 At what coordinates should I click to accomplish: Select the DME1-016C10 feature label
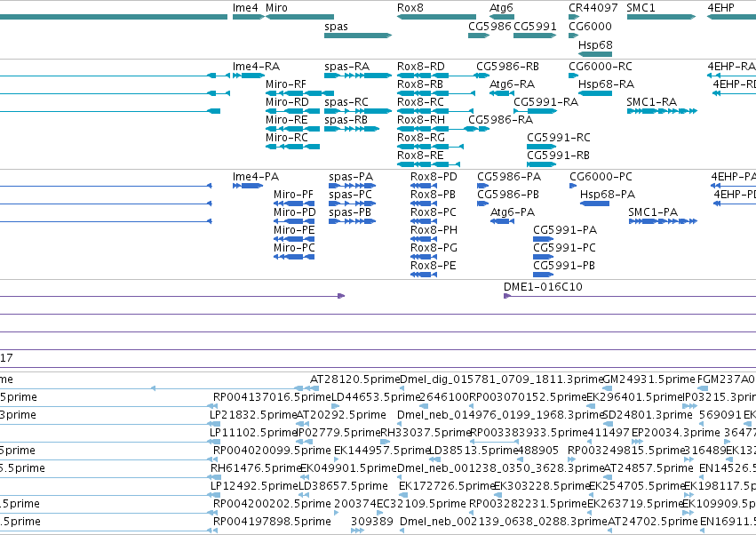click(x=543, y=287)
